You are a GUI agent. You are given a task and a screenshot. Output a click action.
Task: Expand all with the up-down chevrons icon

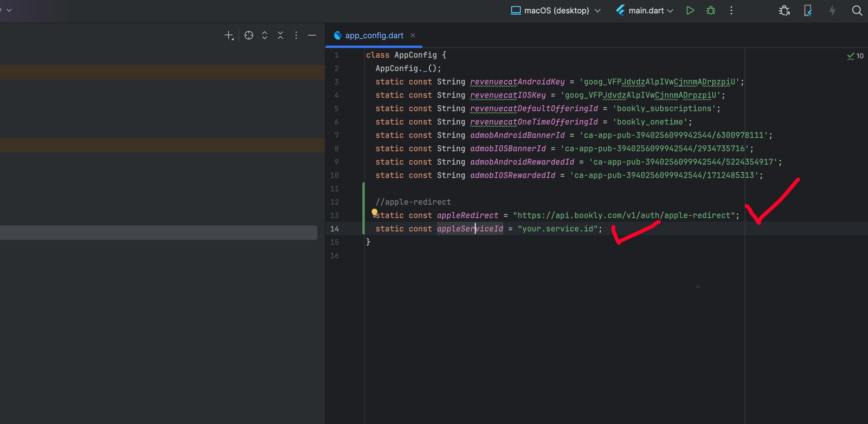pyautogui.click(x=265, y=35)
